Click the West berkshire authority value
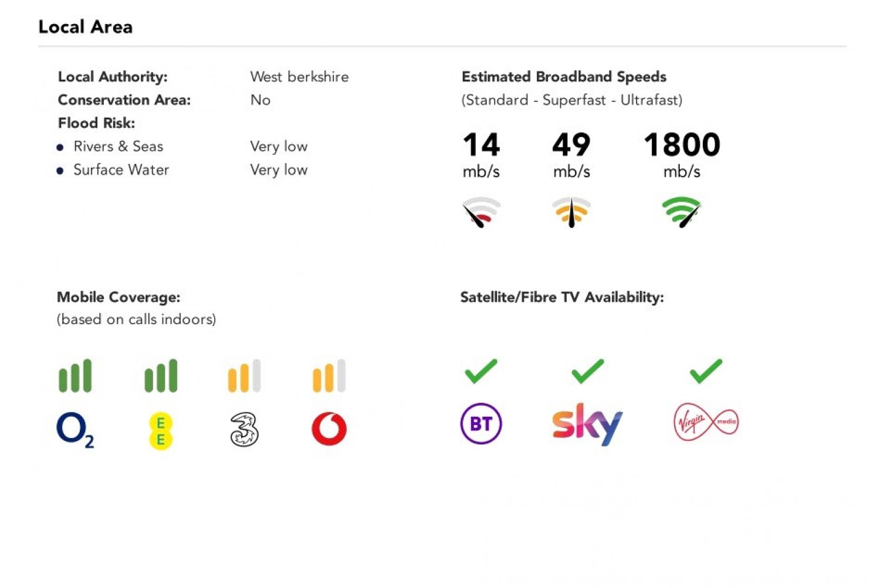Screen dimensions: 880x588 pyautogui.click(x=299, y=77)
